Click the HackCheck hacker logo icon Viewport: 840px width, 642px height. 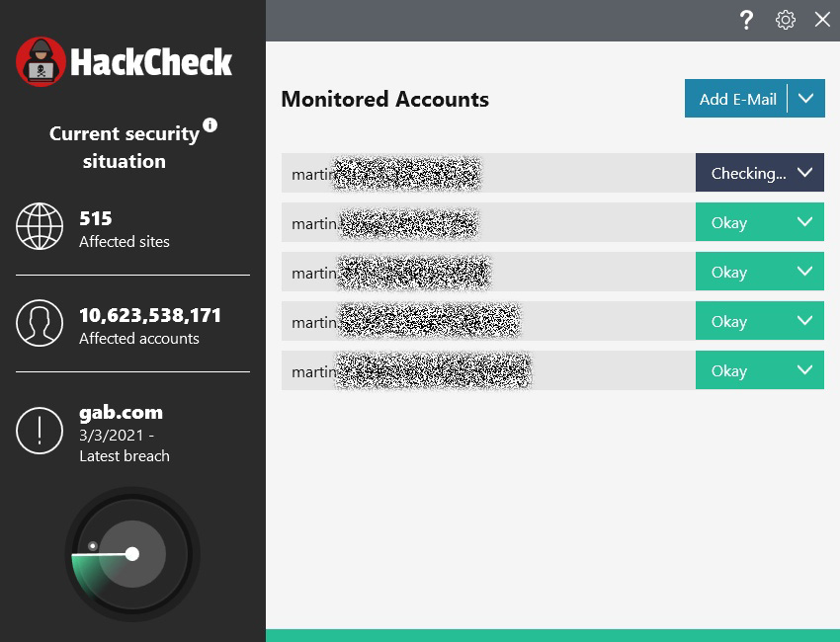coord(42,61)
